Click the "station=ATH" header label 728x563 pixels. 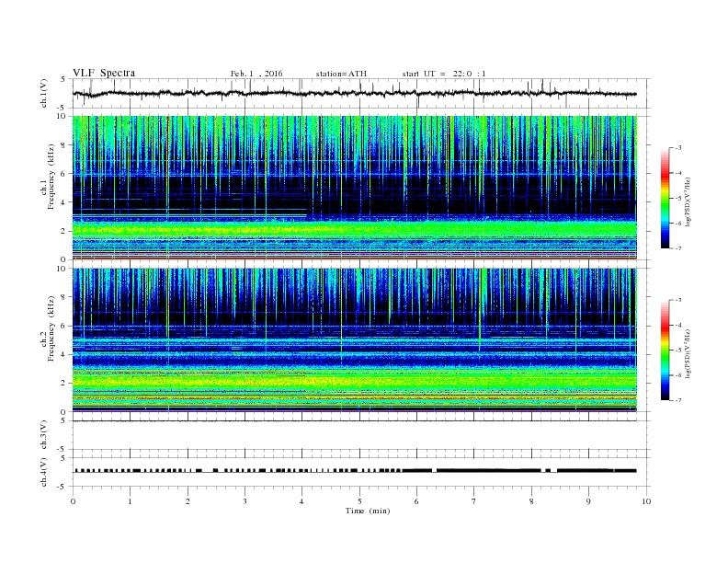coord(341,74)
